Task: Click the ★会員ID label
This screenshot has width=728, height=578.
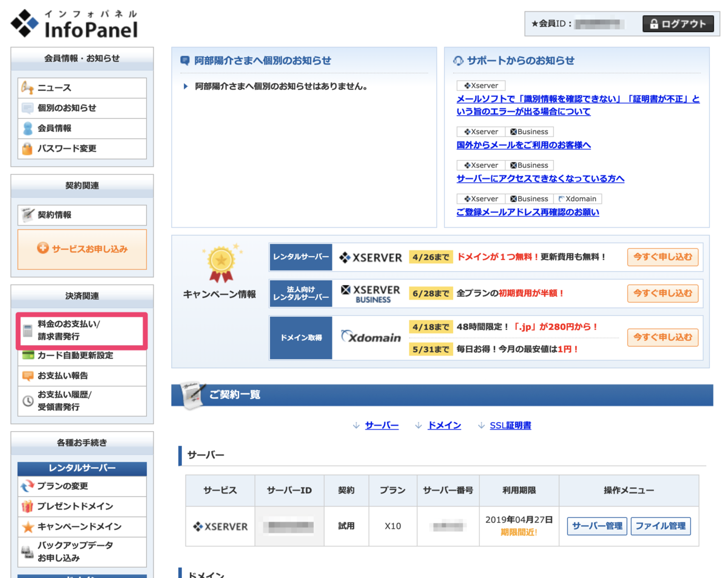Action: point(551,24)
